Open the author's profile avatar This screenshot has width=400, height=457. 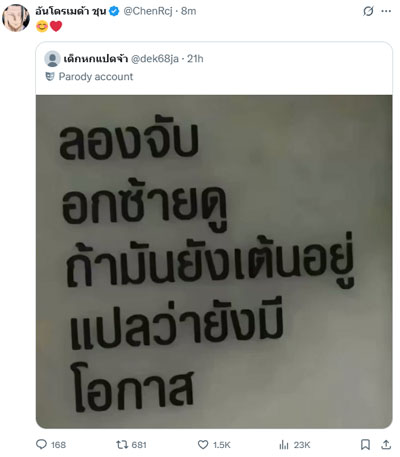(16, 18)
